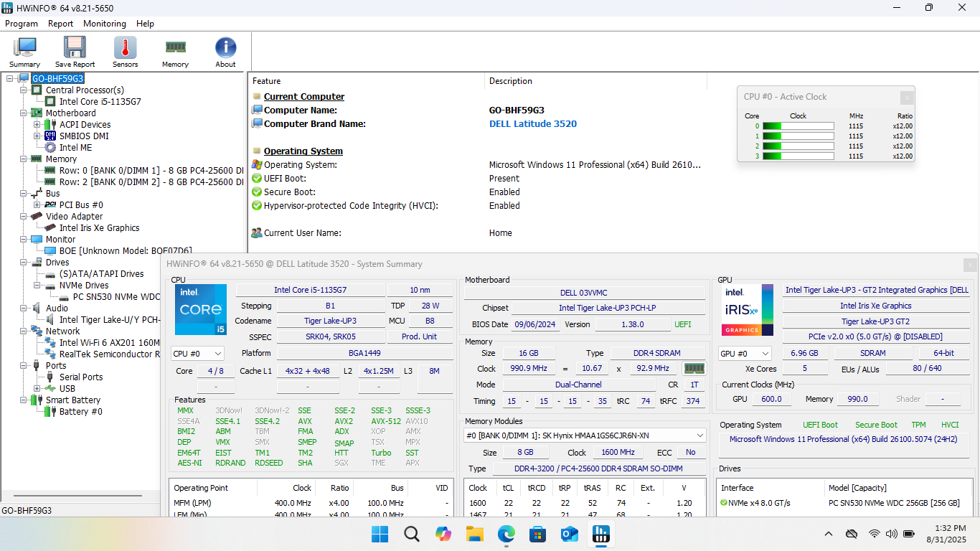Click the memory chip icon beside clock multiplier
Screen dimensions: 980x551
point(694,368)
